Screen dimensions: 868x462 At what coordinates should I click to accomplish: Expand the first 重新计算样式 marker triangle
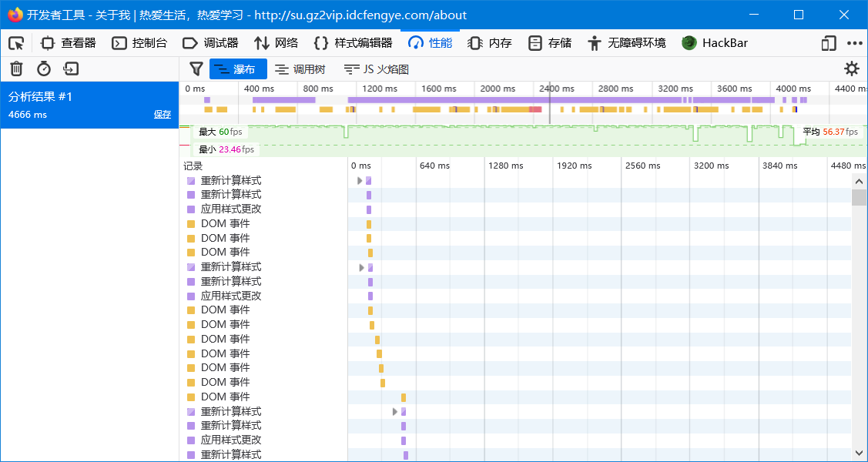click(360, 181)
